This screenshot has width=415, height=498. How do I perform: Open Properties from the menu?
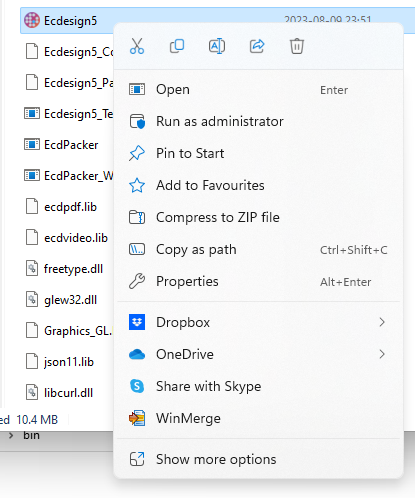[x=258, y=281]
